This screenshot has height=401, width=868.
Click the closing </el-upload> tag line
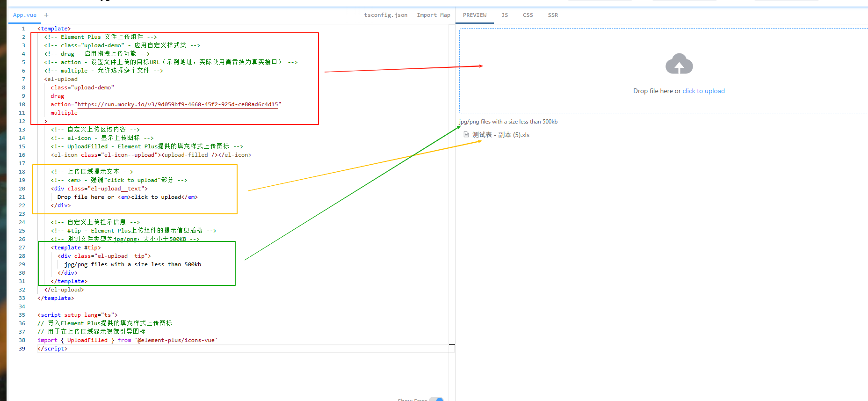[64, 290]
